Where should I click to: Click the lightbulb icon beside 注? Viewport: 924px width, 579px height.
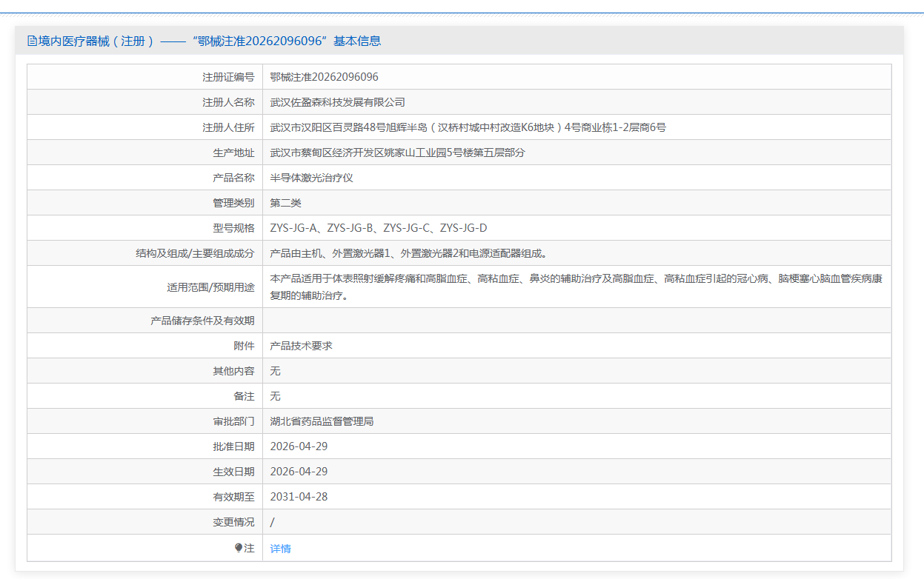(x=239, y=548)
